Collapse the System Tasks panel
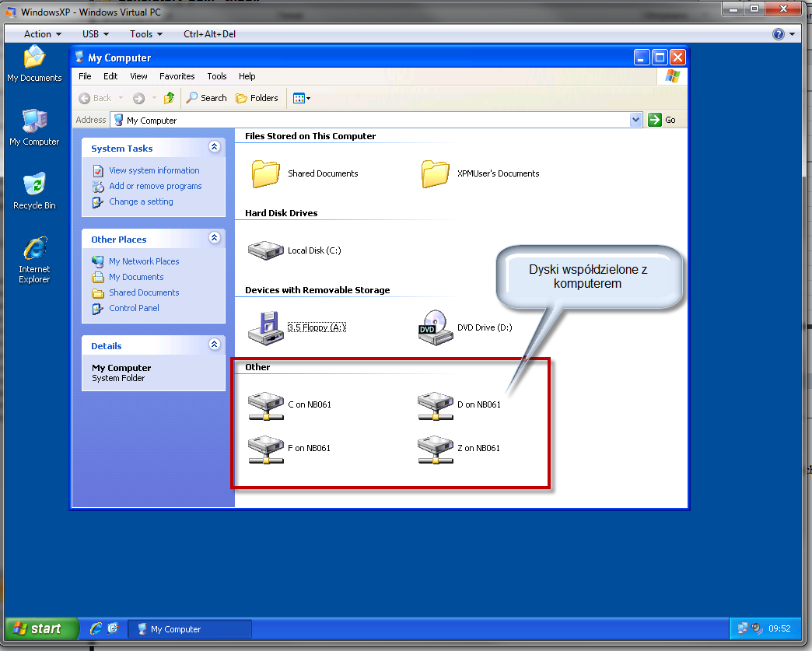 [215, 147]
